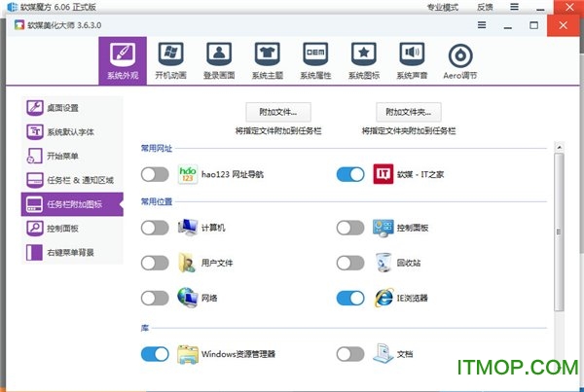Viewport: 584px width, 392px height.
Task: Select 任务栏附加图标 in the sidebar
Action: (x=72, y=204)
